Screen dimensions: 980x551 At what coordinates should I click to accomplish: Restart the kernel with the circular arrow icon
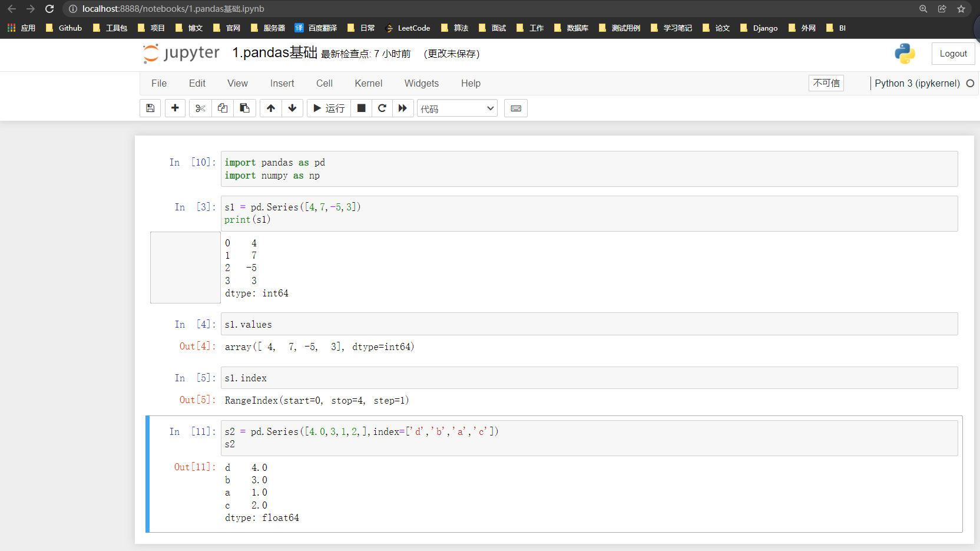[382, 108]
